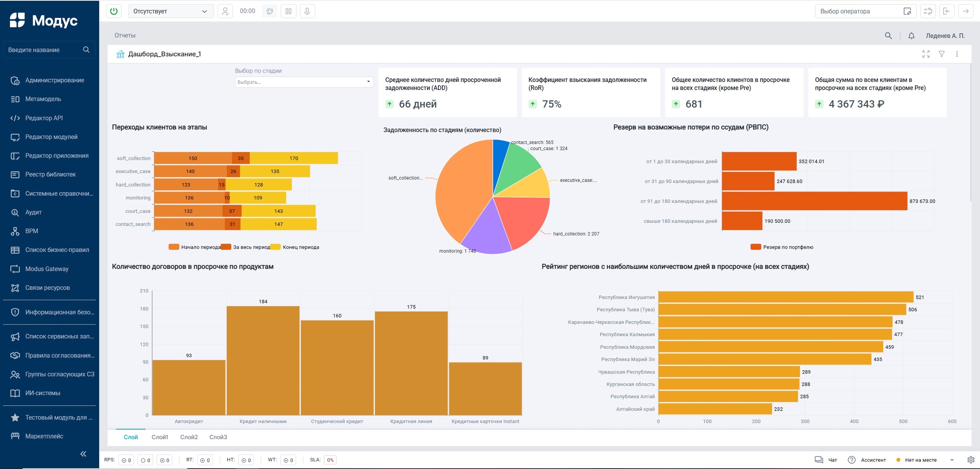The width and height of the screenshot is (980, 469).
Task: Collapse the sidebar with double chevron
Action: [83, 454]
